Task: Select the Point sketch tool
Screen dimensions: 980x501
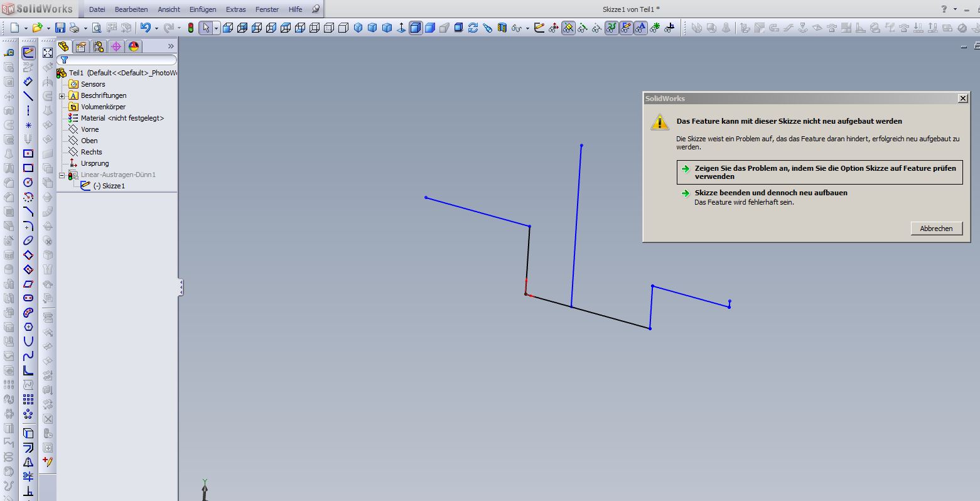Action: [x=28, y=125]
